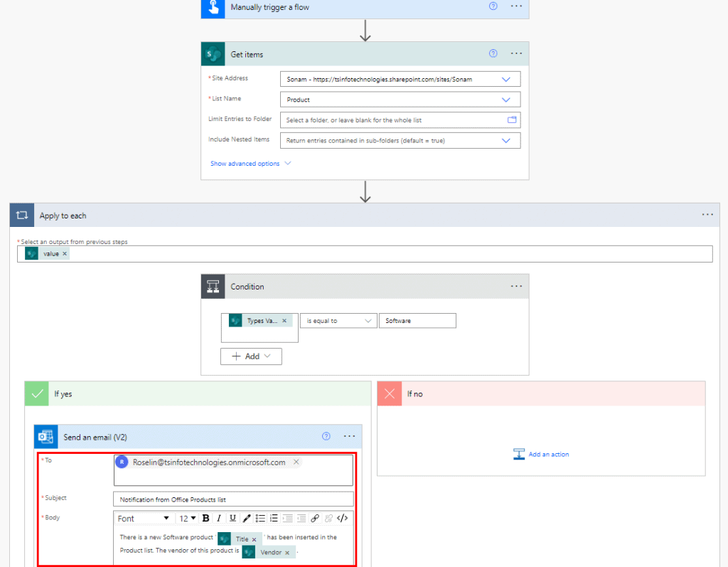Remove the Title token from Body

point(255,539)
